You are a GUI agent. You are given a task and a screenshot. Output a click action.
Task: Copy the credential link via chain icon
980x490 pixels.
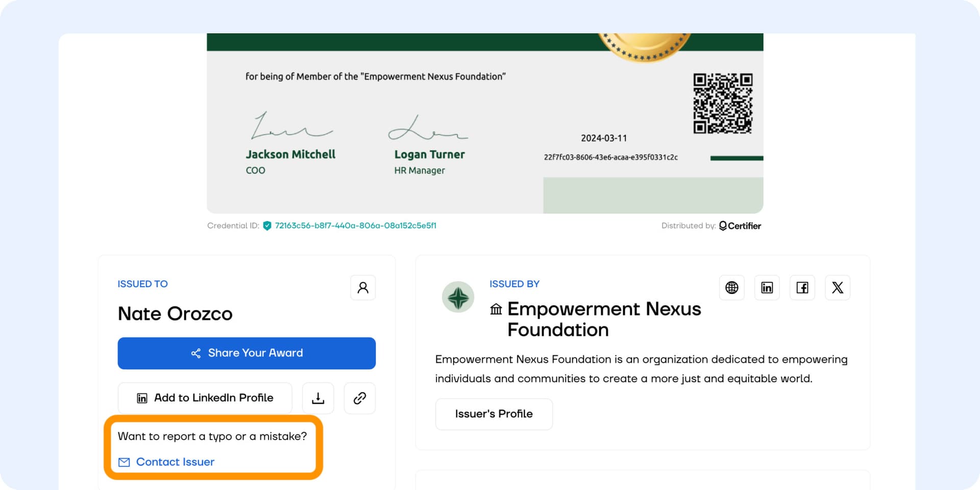[x=360, y=398]
